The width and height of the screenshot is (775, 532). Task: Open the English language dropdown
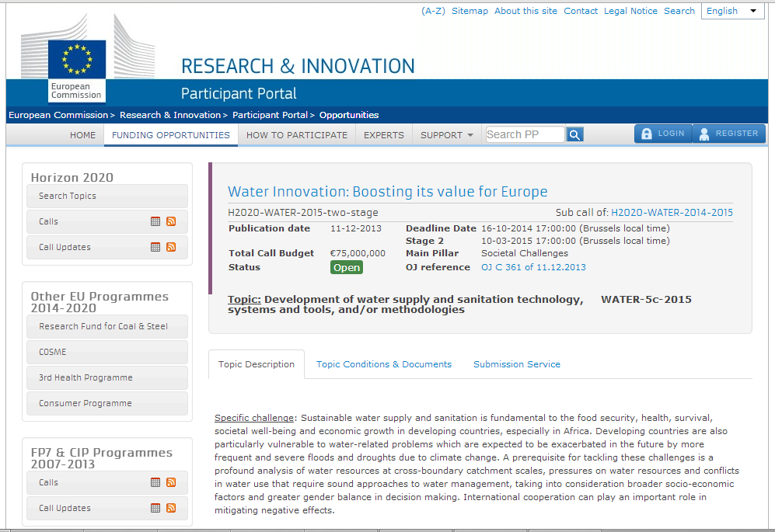(732, 11)
